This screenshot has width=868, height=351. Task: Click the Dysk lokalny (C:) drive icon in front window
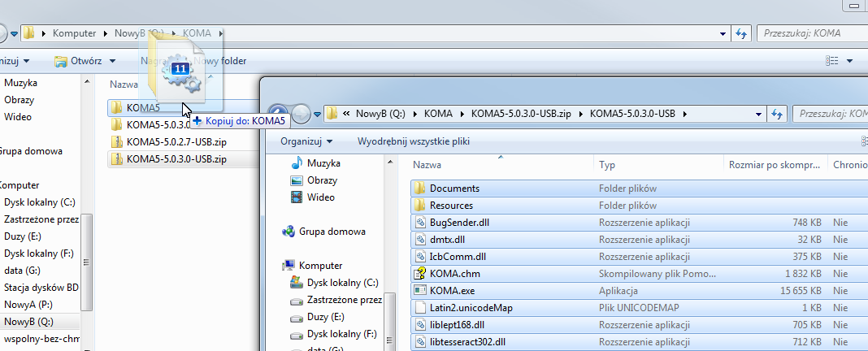click(x=297, y=283)
